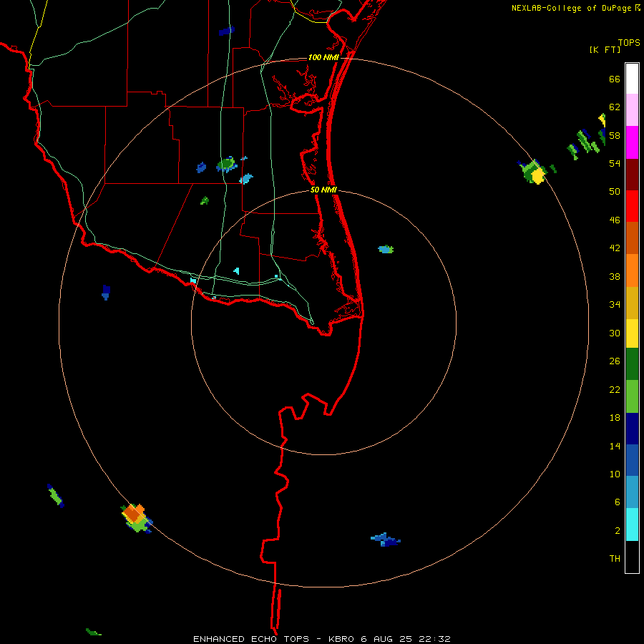644x644 pixels.
Task: Click the legend value '42'
Action: click(x=615, y=248)
